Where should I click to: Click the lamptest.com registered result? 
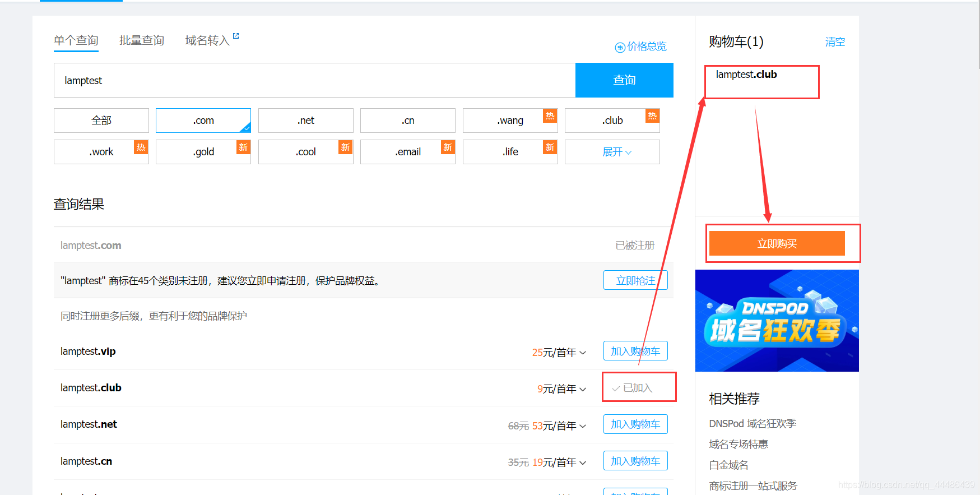(91, 246)
